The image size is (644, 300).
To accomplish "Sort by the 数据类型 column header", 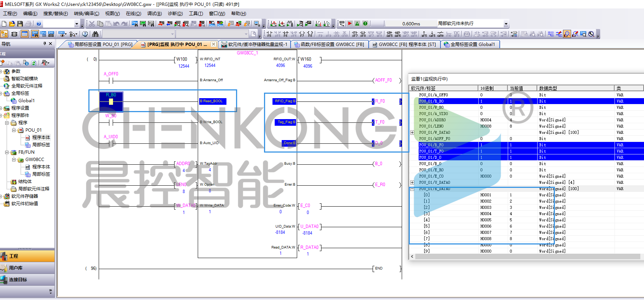I will [x=576, y=88].
